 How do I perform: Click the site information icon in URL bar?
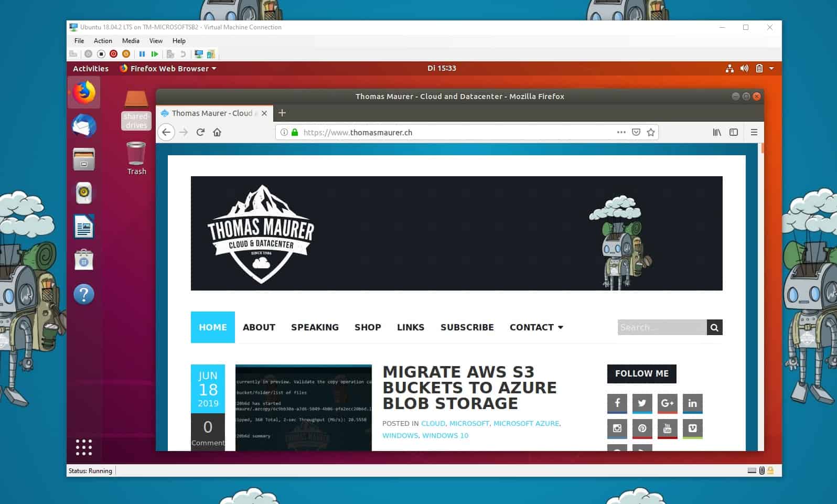(x=284, y=132)
